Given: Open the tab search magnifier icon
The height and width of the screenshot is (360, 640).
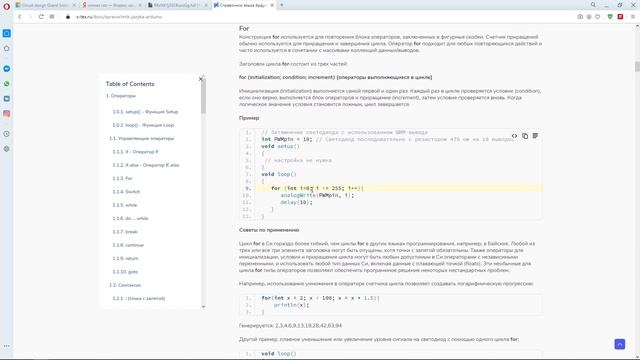Looking at the screenshot, I should (593, 5).
